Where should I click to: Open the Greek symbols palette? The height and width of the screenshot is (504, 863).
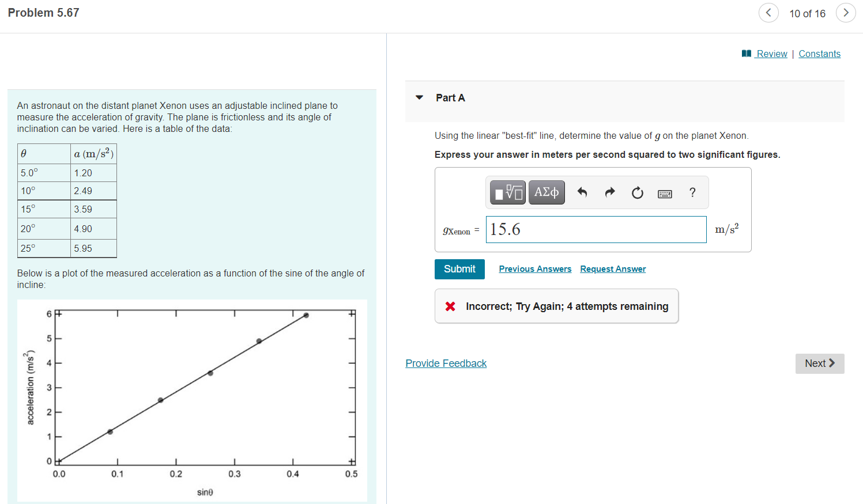546,192
